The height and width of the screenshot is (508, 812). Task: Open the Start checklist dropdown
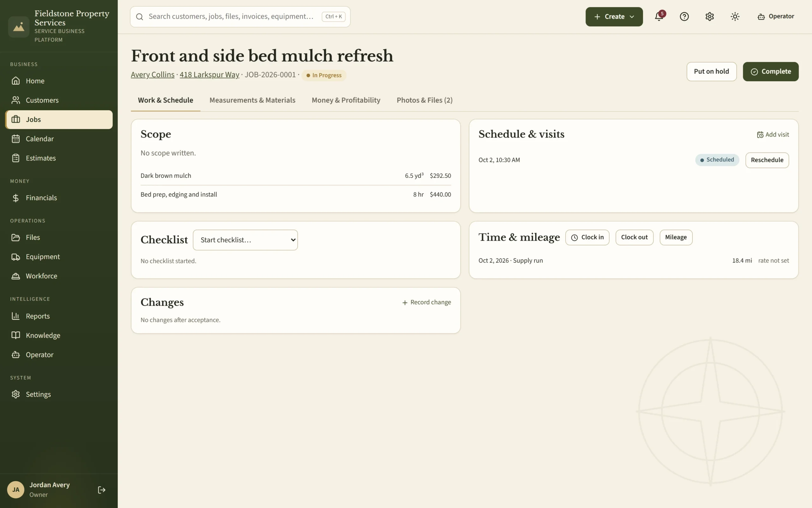click(245, 240)
